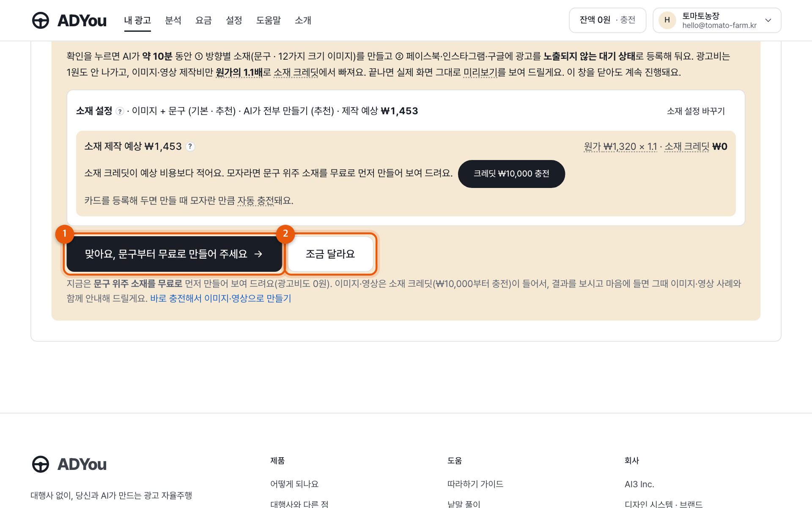Click the underlined 원가의 1.1배 term

239,72
